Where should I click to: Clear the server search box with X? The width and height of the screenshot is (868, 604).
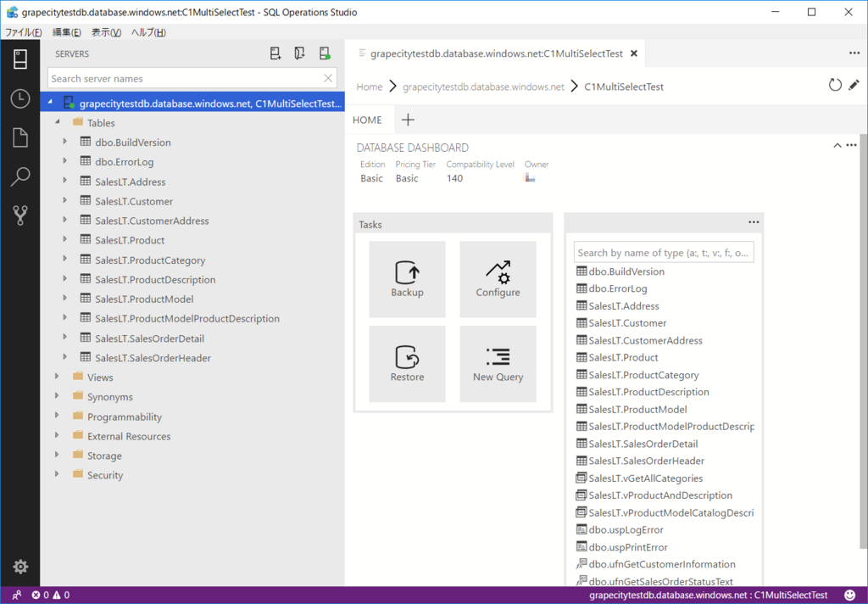328,78
